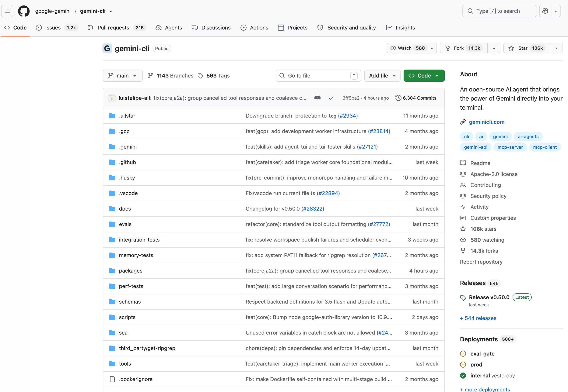
Task: Click the ai-agents topic tag
Action: [528, 137]
